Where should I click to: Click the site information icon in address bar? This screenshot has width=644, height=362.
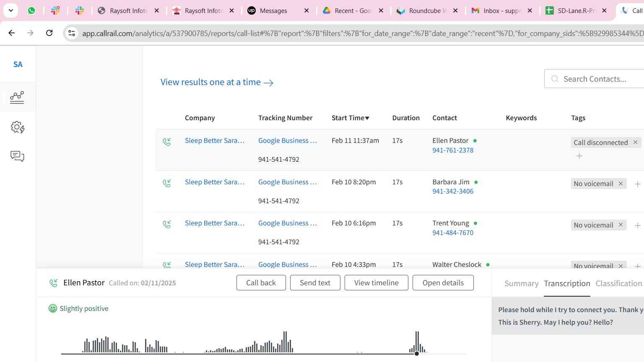[x=72, y=33]
